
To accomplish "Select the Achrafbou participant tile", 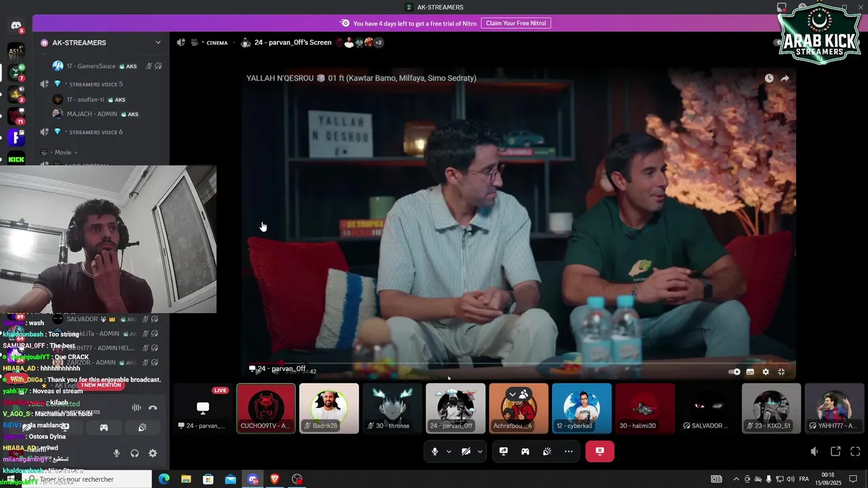I will tap(518, 408).
